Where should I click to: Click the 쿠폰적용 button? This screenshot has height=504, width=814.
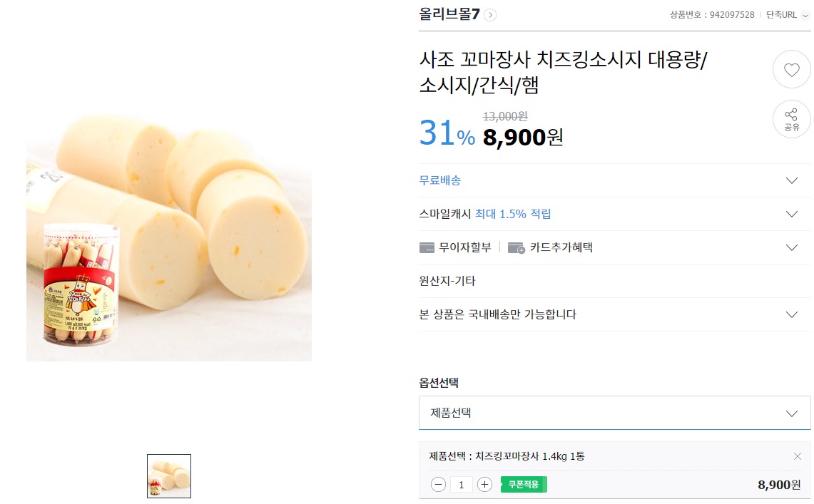(x=524, y=485)
